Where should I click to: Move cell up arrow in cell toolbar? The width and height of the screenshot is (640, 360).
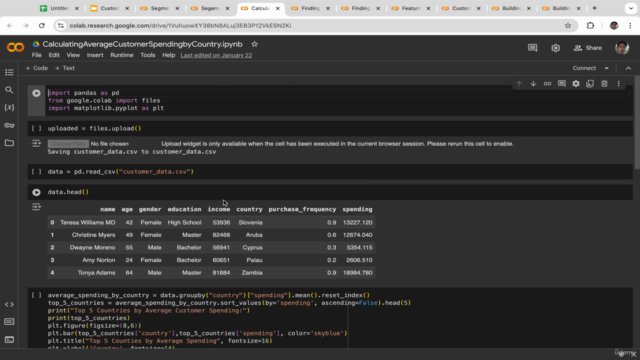coord(519,84)
